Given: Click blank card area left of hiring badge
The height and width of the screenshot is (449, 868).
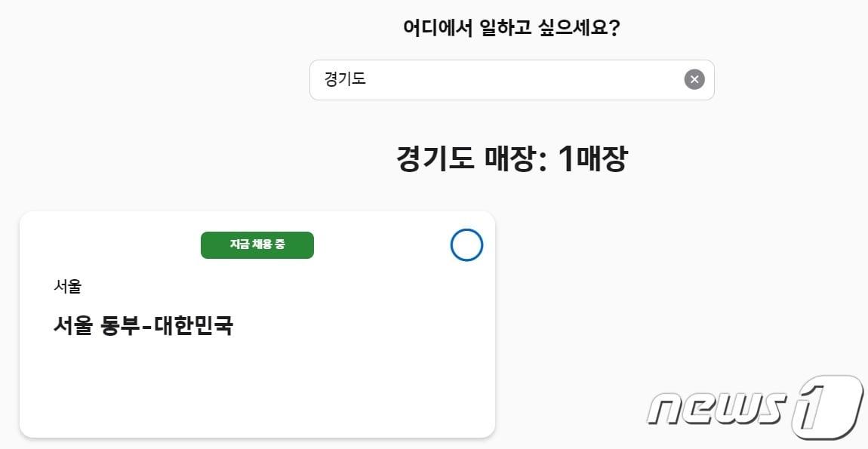Looking at the screenshot, I should tap(113, 245).
